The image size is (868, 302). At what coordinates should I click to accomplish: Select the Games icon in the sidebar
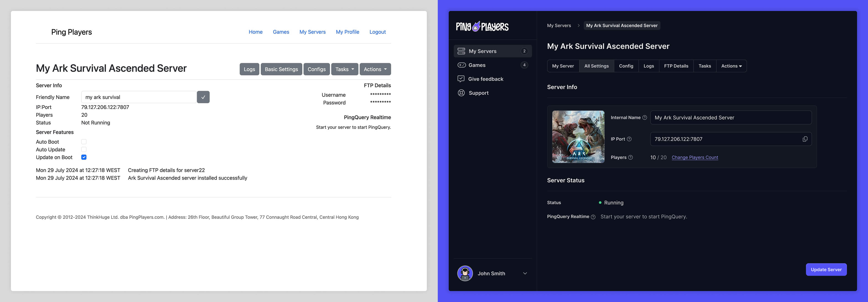pyautogui.click(x=461, y=65)
